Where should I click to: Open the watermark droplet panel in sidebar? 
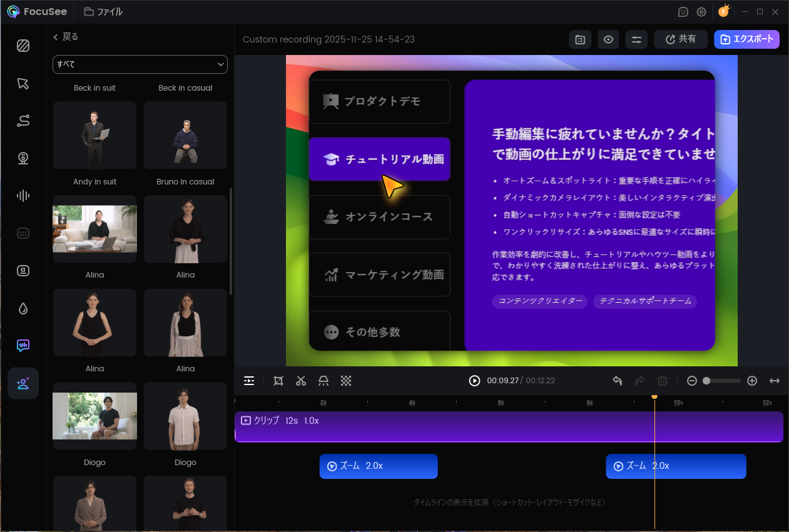click(x=23, y=308)
